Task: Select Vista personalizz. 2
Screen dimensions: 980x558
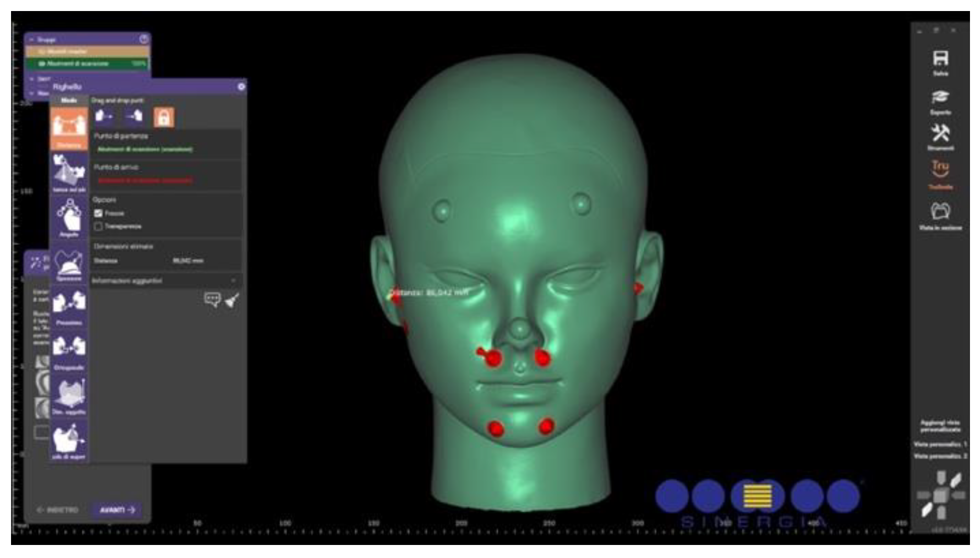Action: (x=940, y=456)
